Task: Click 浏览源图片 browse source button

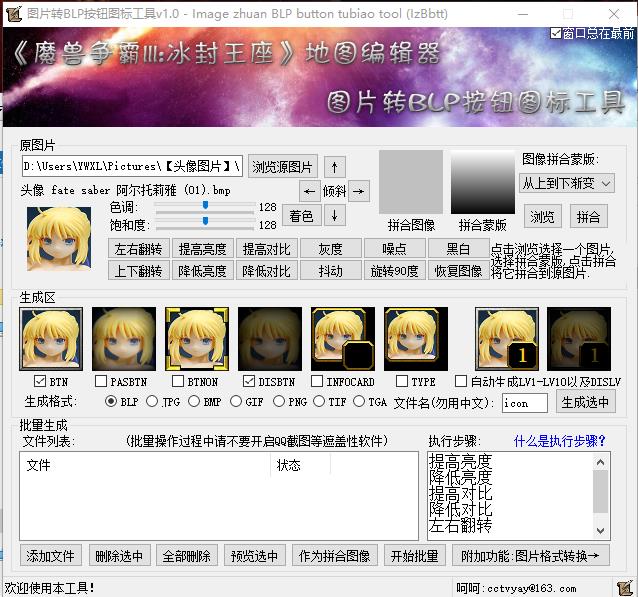Action: coord(283,167)
